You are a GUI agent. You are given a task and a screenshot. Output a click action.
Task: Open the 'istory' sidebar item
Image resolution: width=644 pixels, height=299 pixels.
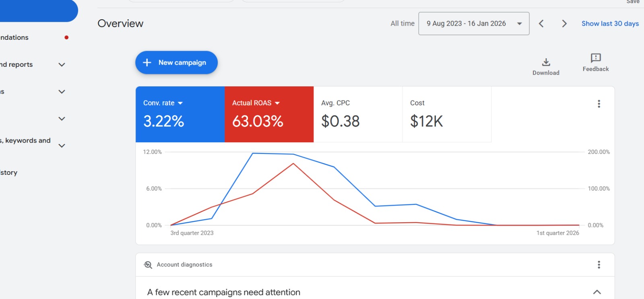click(9, 173)
